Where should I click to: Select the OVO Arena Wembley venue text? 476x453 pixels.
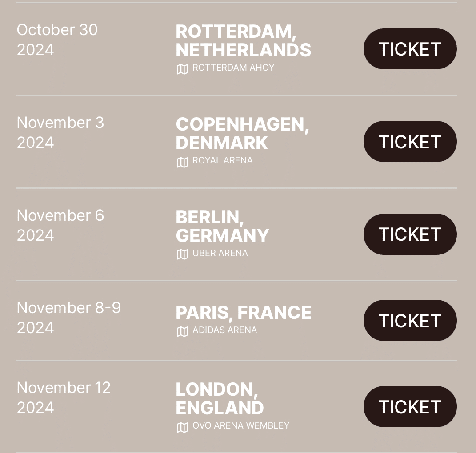(x=241, y=425)
